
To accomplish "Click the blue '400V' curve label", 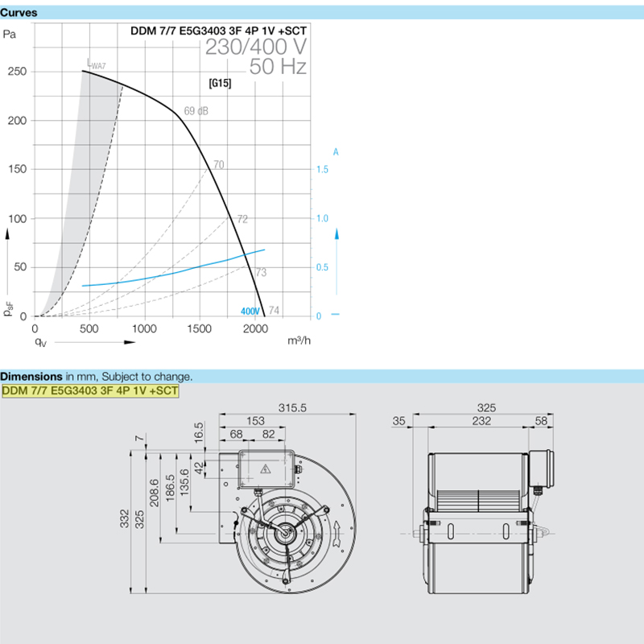I will pos(250,312).
